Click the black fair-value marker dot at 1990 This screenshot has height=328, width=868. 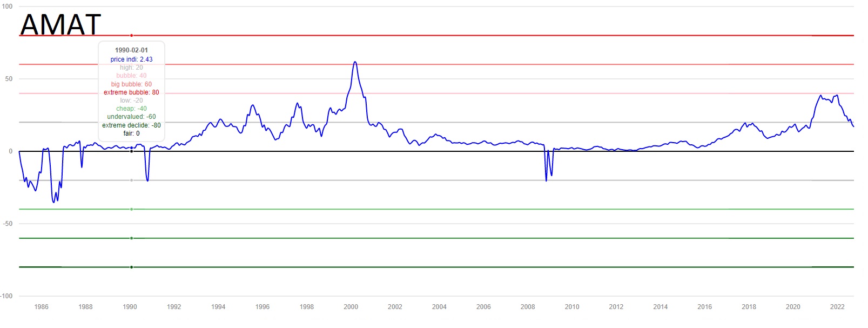pos(131,151)
